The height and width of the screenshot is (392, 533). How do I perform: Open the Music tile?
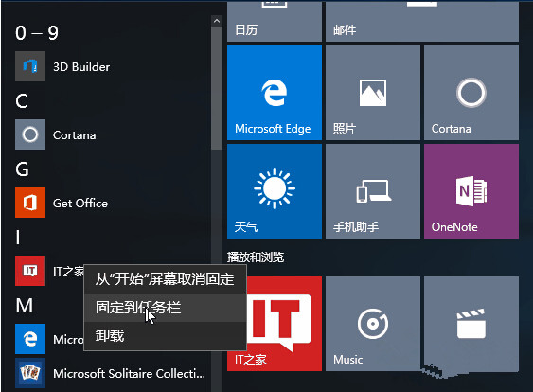373,324
